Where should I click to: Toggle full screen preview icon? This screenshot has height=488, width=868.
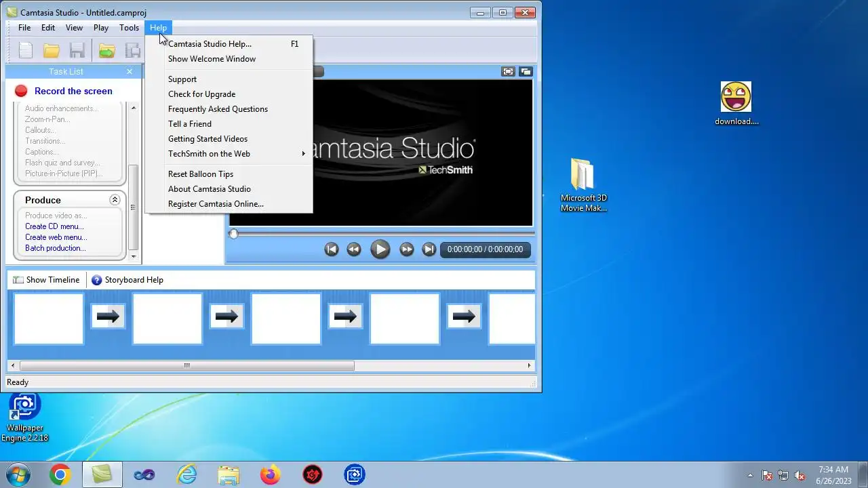[x=507, y=71]
